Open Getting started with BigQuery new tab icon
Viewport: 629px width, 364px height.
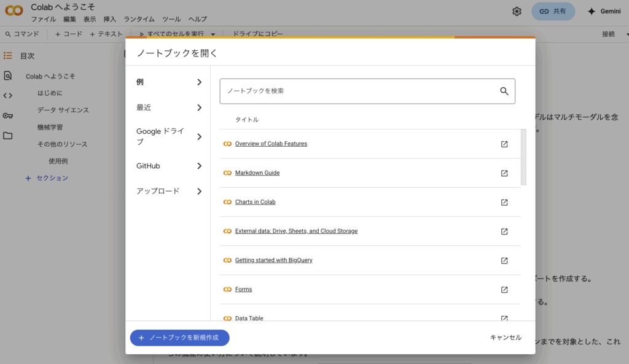click(504, 261)
